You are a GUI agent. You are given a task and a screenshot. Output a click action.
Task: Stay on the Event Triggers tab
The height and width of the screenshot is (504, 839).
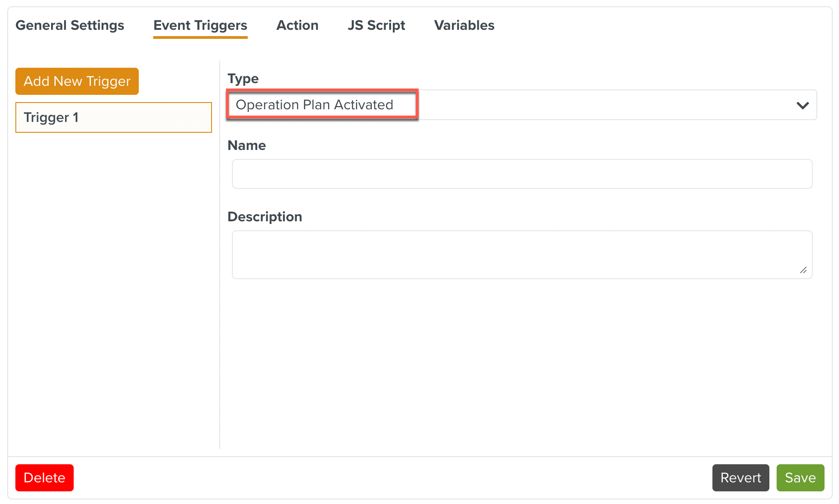[200, 25]
